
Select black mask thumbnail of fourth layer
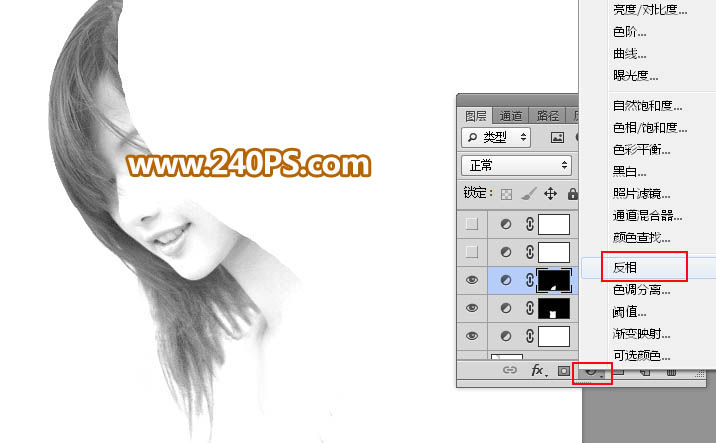(x=554, y=308)
